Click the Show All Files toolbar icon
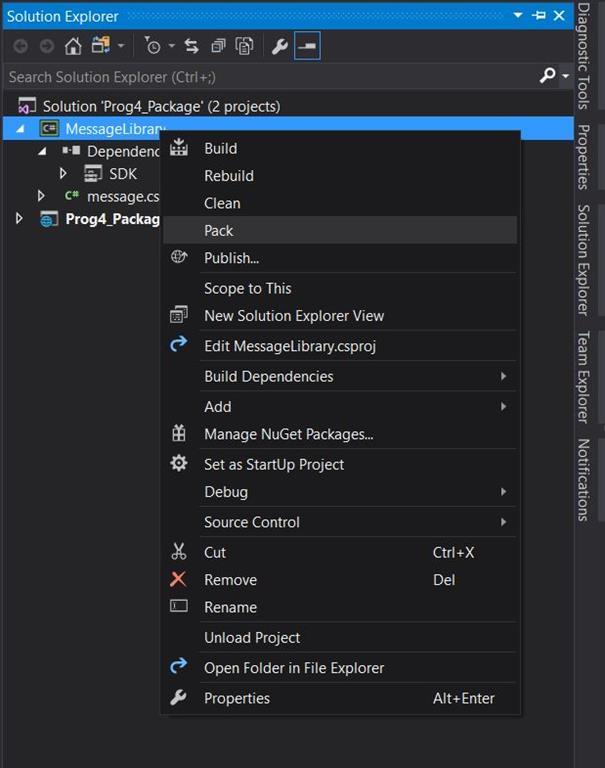The width and height of the screenshot is (605, 768). tap(244, 46)
